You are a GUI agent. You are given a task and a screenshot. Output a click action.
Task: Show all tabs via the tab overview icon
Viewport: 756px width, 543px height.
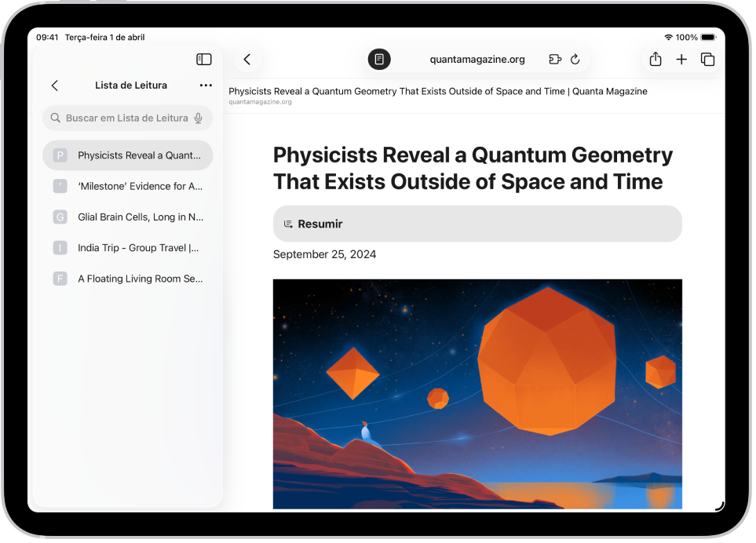707,59
